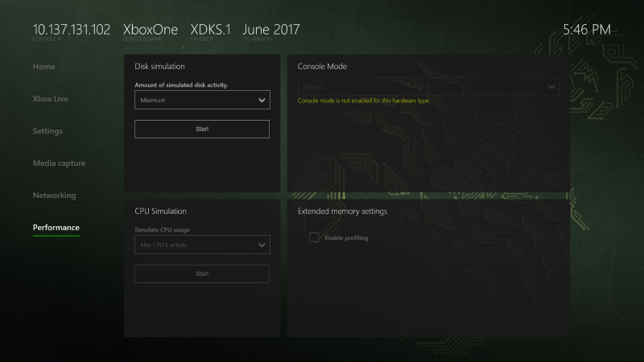This screenshot has width=644, height=362.
Task: Click the 'Enable profiling' label text
Action: (x=346, y=237)
